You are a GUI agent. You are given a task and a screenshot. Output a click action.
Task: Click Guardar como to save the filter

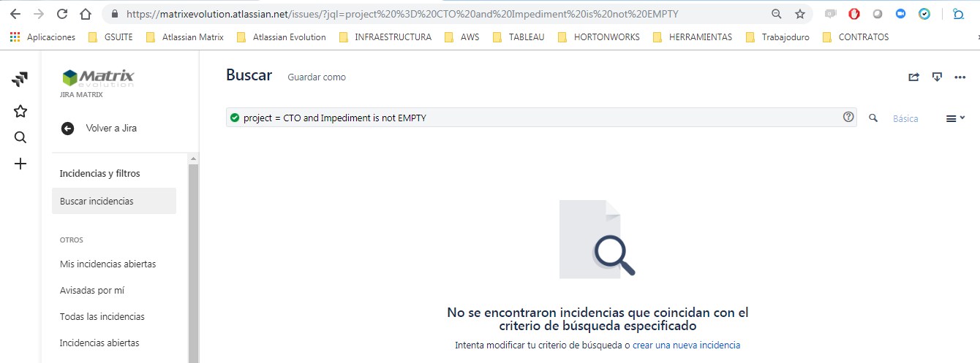point(317,77)
